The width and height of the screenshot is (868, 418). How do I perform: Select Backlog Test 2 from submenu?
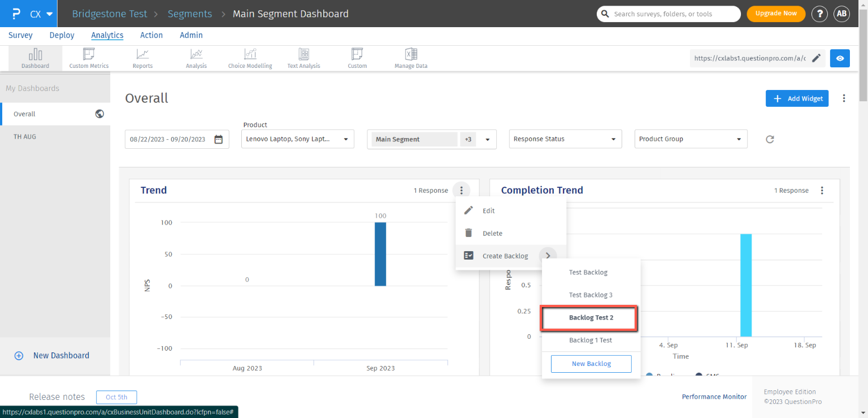point(591,318)
